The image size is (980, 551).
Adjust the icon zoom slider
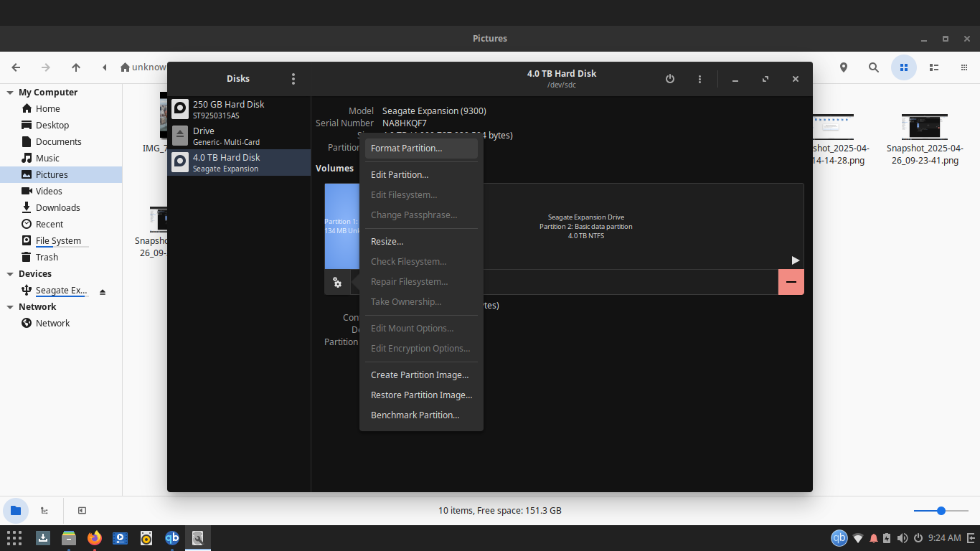click(941, 511)
